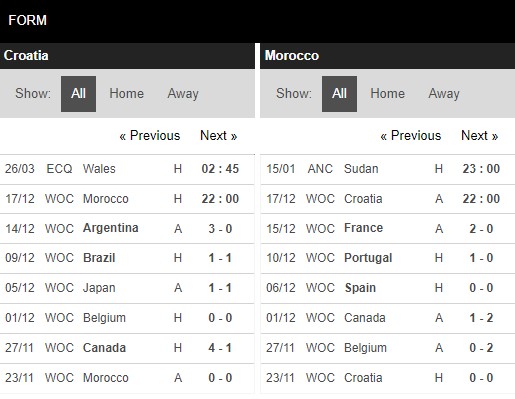Viewport: 515px width, 399px height.
Task: Go to Next Morocco matches
Action: click(x=480, y=136)
